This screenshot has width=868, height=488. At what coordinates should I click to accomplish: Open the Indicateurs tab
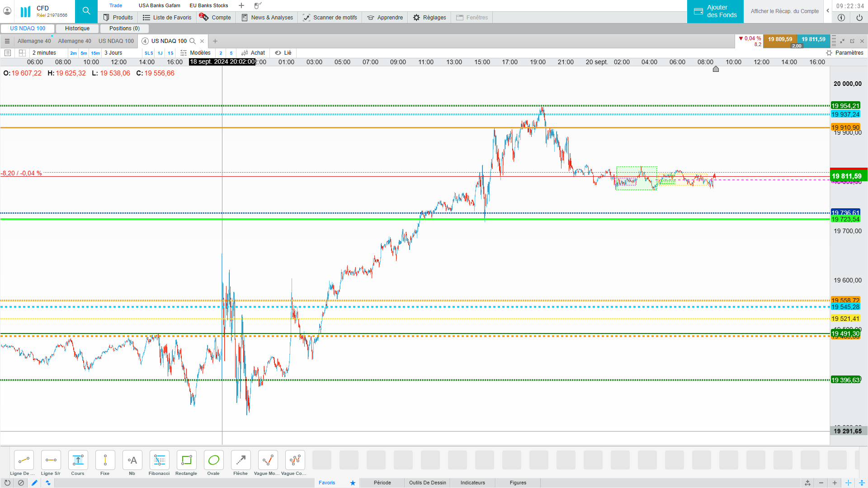pyautogui.click(x=472, y=483)
